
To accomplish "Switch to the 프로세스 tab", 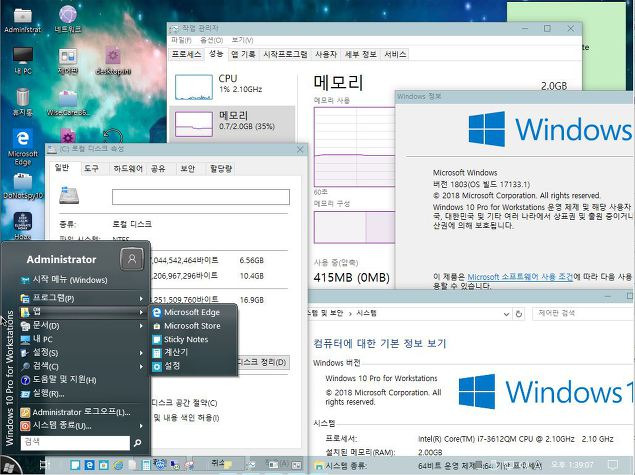I will click(x=186, y=54).
